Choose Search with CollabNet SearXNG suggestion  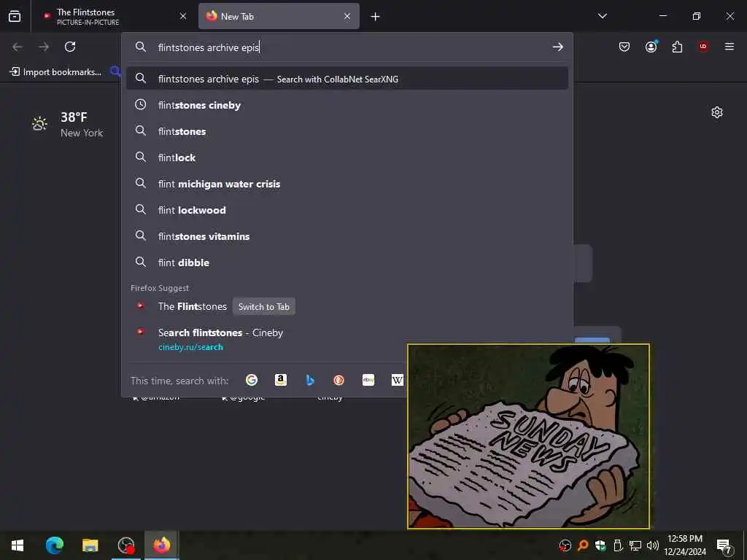click(347, 79)
